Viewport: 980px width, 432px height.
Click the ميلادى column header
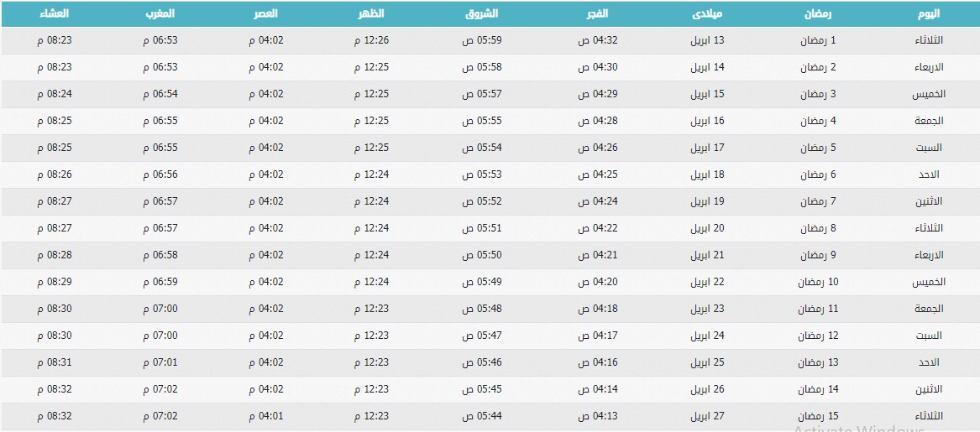707,13
